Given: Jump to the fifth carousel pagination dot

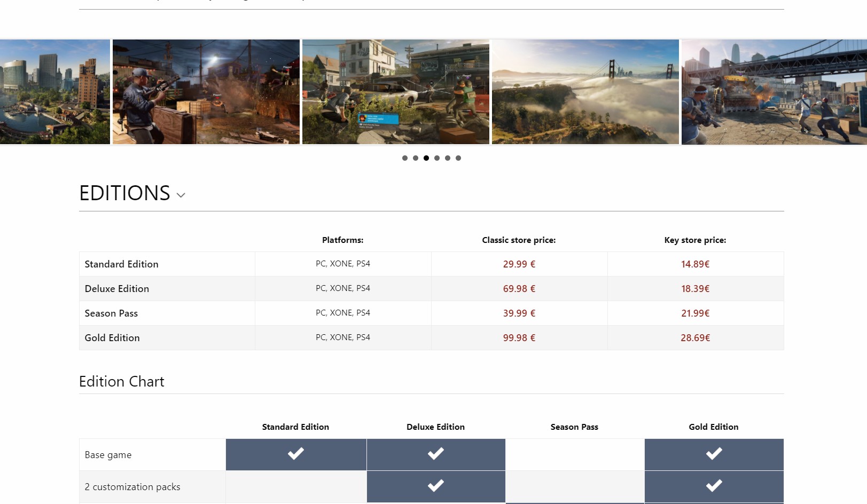Looking at the screenshot, I should coord(448,158).
